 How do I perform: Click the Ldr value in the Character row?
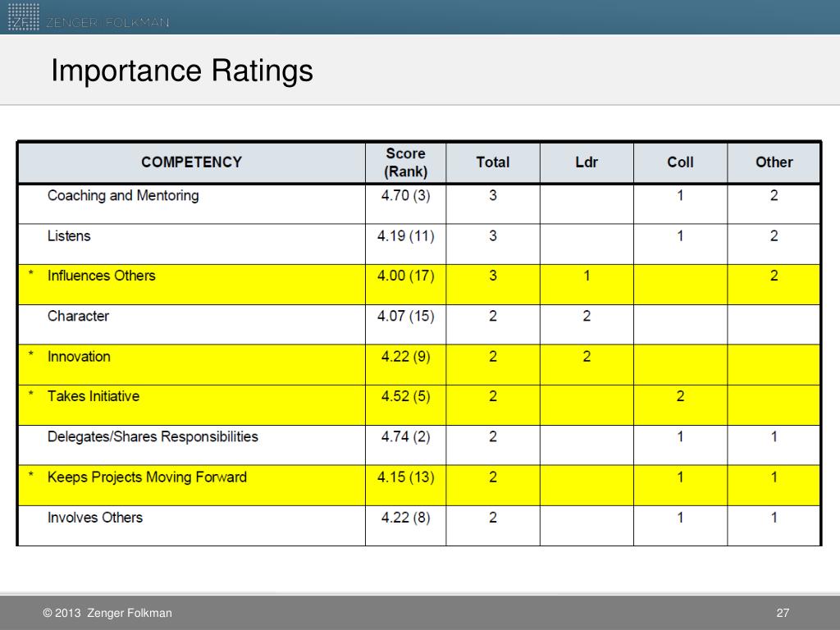coord(587,316)
